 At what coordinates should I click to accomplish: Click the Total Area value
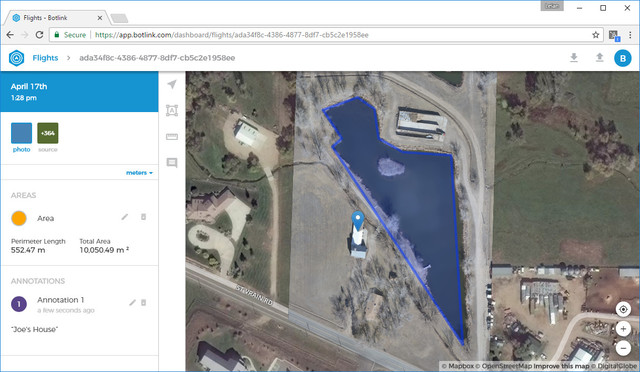tap(104, 250)
